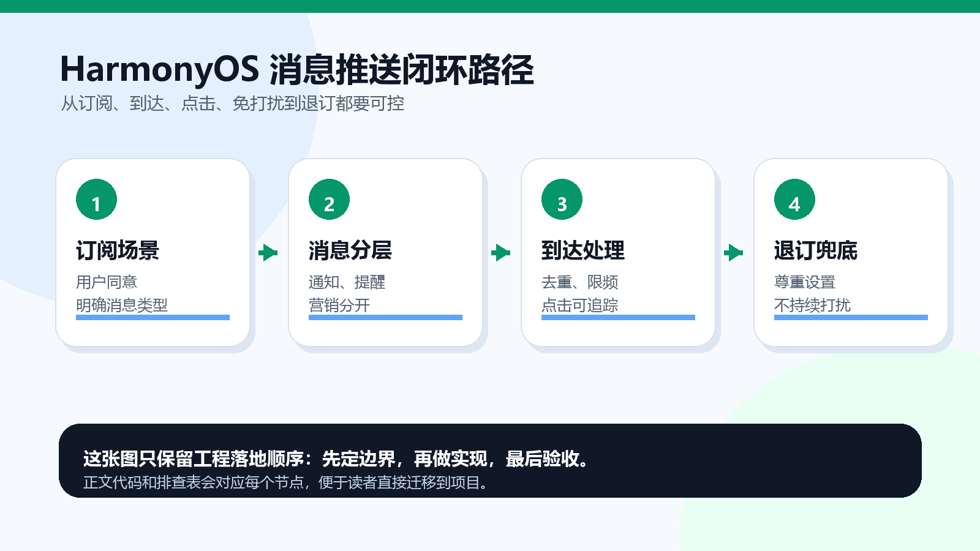Click the arrow between 订阅场景 and 消息分层
Image resolution: width=980 pixels, height=551 pixels.
(268, 252)
